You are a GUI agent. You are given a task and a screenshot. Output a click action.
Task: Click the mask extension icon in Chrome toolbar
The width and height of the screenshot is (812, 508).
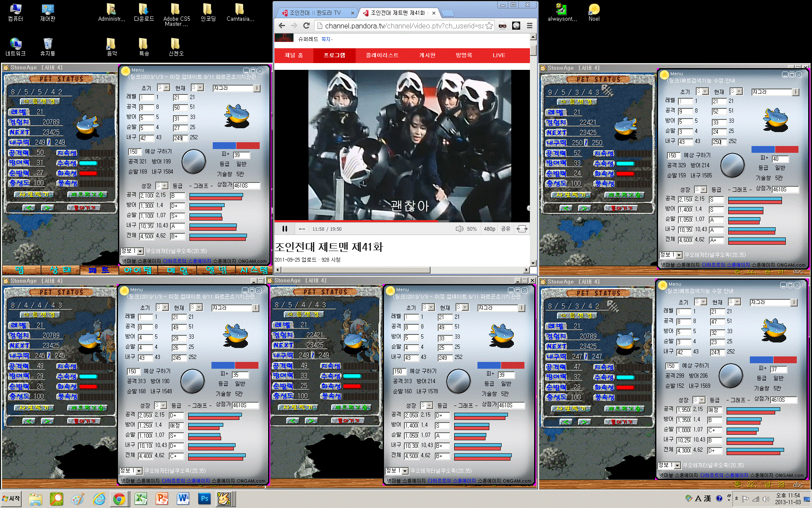[x=502, y=26]
